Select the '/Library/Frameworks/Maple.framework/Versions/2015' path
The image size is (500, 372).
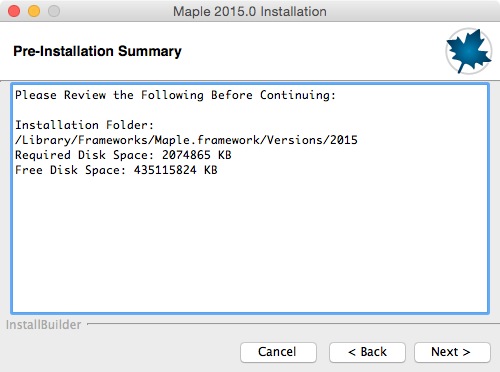pyautogui.click(x=186, y=140)
